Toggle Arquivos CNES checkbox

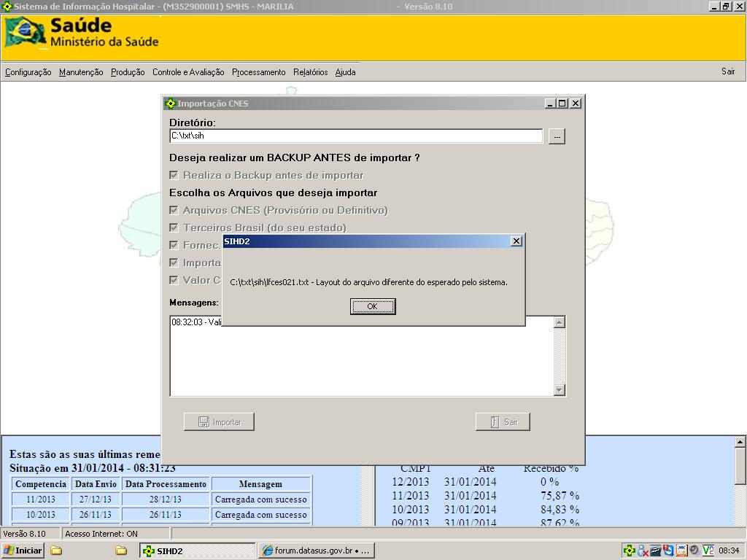coord(174,210)
